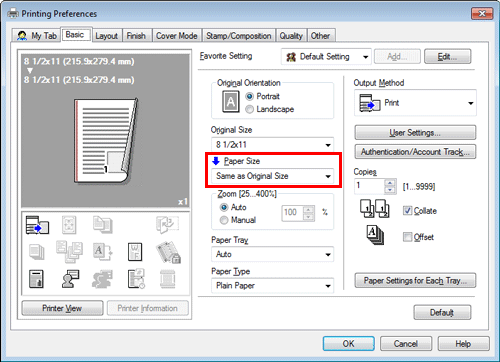
Task: Click the greyed three scattered pages icon
Action: [x=69, y=252]
